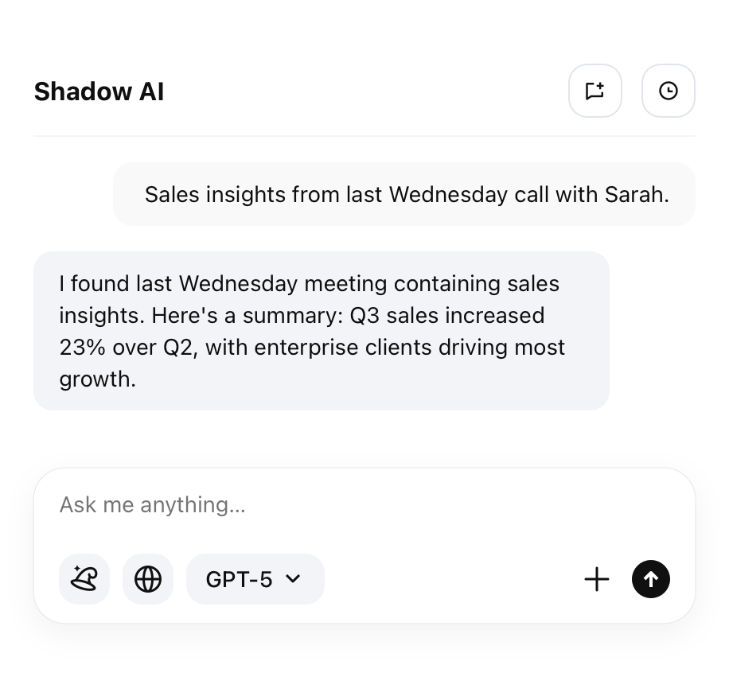This screenshot has width=729, height=700.
Task: Start a new chat with the plus-bubble icon
Action: pyautogui.click(x=595, y=91)
